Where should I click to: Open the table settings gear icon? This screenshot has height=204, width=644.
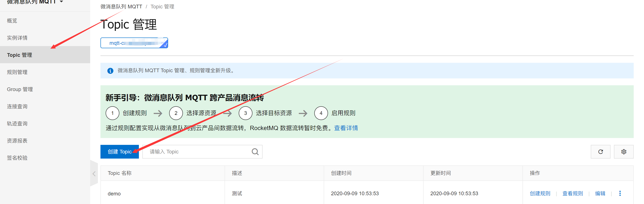(624, 151)
